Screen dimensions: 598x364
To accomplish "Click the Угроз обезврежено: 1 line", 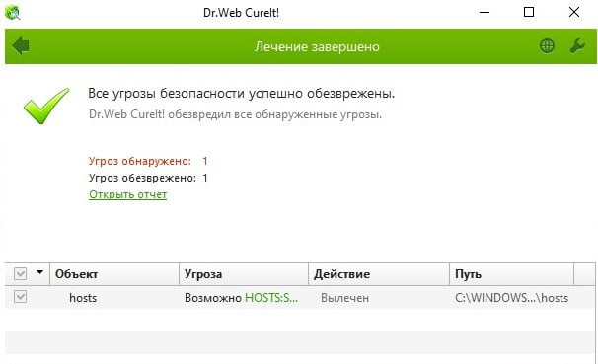I will point(148,178).
